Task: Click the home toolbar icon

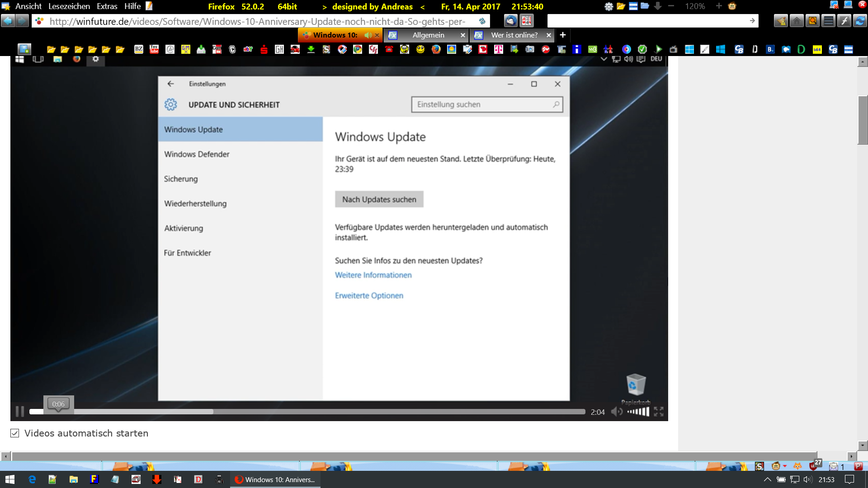Action: tap(797, 21)
